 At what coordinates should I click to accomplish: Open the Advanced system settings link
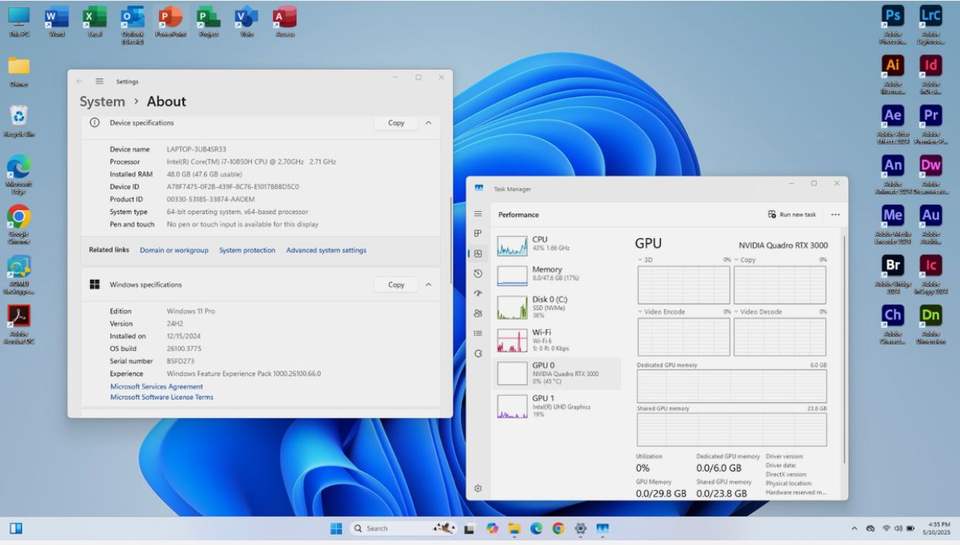(326, 250)
